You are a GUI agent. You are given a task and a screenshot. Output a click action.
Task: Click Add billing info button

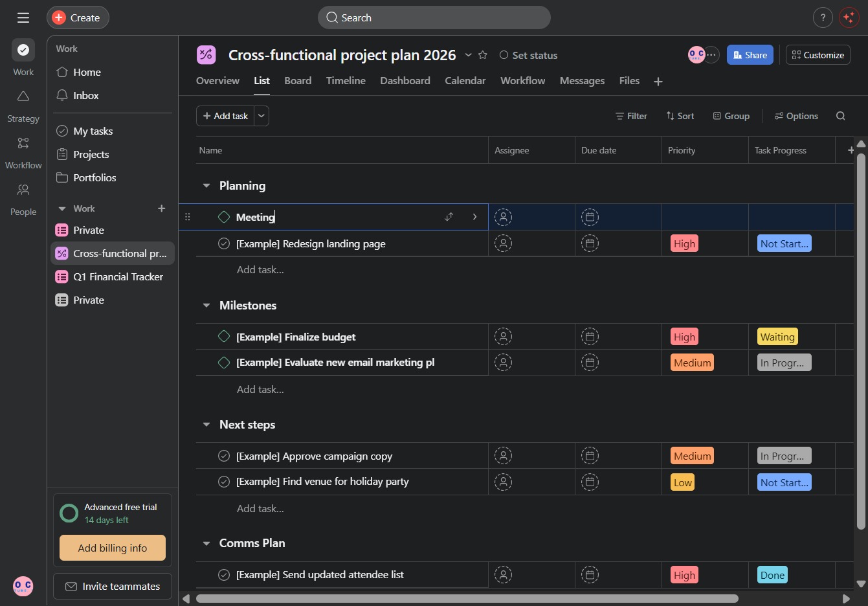pyautogui.click(x=113, y=548)
